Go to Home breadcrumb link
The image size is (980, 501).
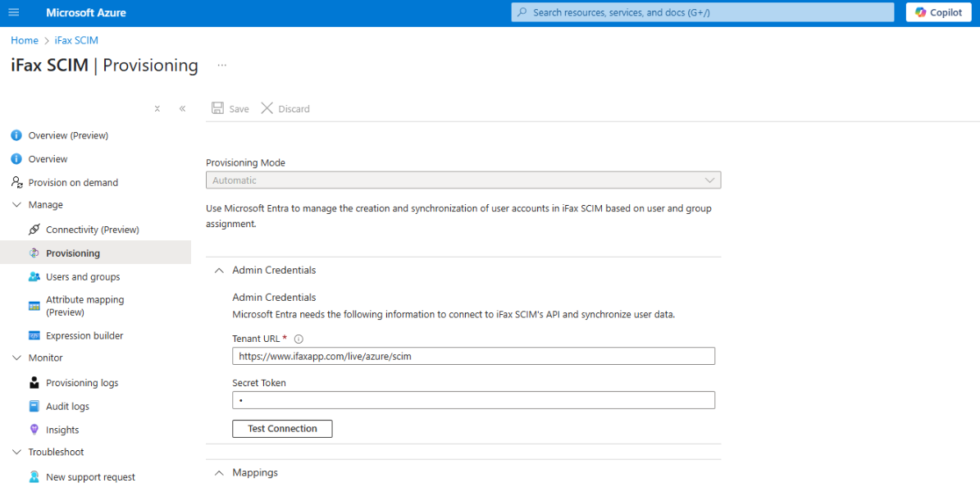tap(25, 40)
